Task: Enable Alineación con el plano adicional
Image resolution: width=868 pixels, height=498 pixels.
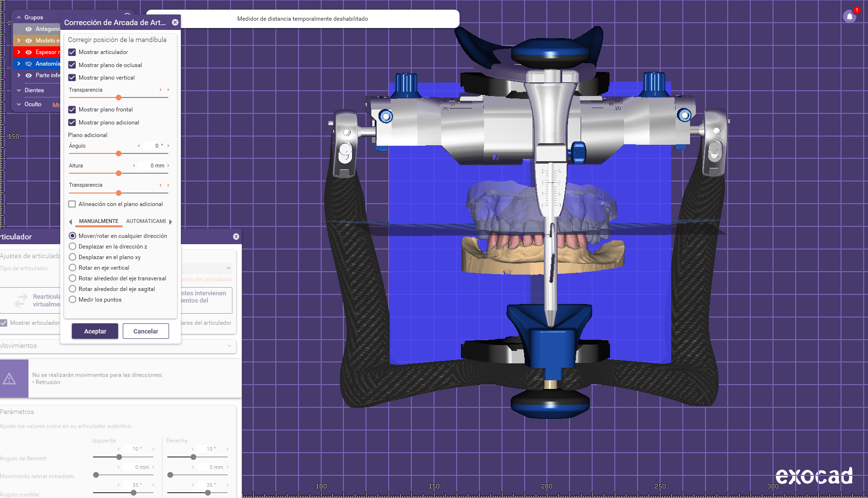Action: (72, 204)
